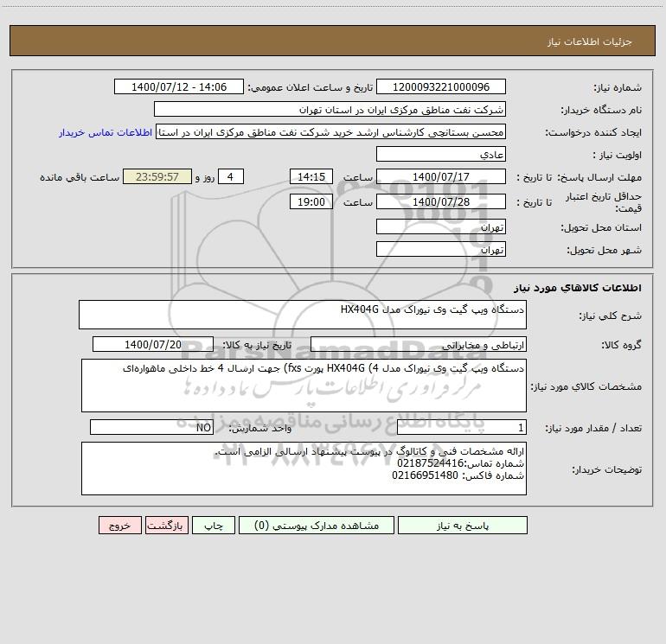Click the label 'ایجاد کننده درخواست:'
Viewport: 666px width, 644px height.
coord(593,132)
